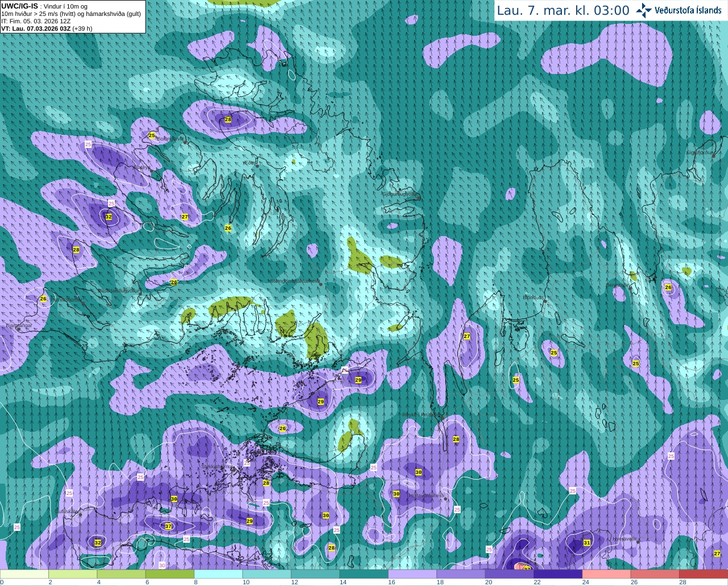Pick the 6–8 m/s olive green legend swatch
Image resolution: width=728 pixels, height=586 pixels.
click(x=170, y=574)
